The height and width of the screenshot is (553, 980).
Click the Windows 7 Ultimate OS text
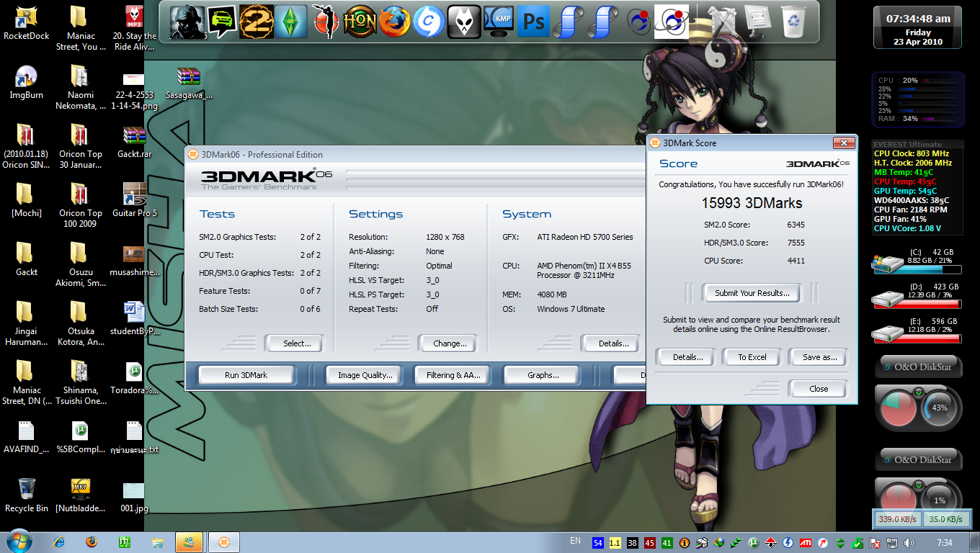(x=571, y=309)
